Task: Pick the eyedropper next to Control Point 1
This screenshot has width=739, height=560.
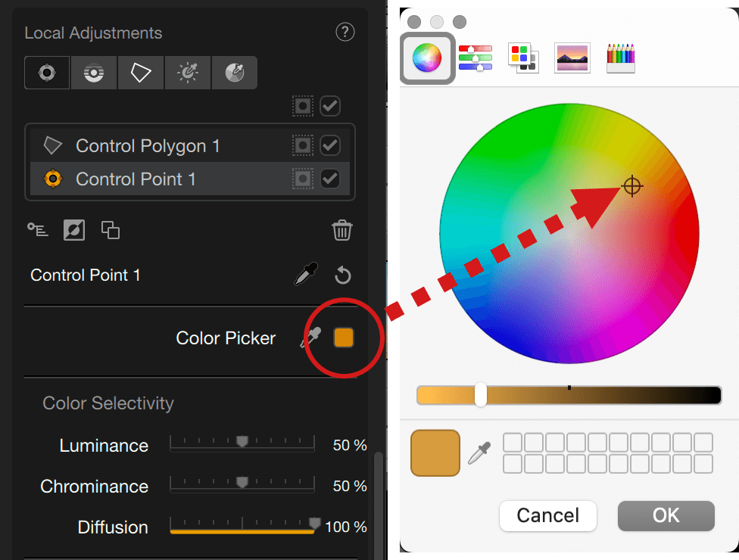Action: pos(307,274)
